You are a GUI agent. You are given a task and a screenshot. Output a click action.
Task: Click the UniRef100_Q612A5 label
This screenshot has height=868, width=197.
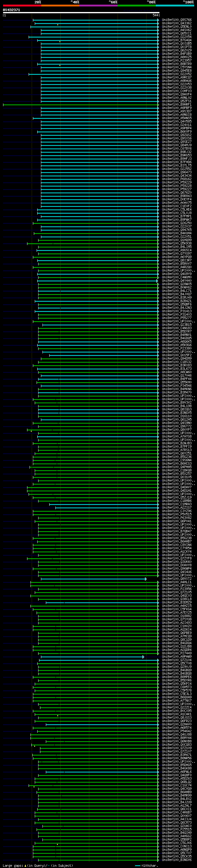(177, 419)
